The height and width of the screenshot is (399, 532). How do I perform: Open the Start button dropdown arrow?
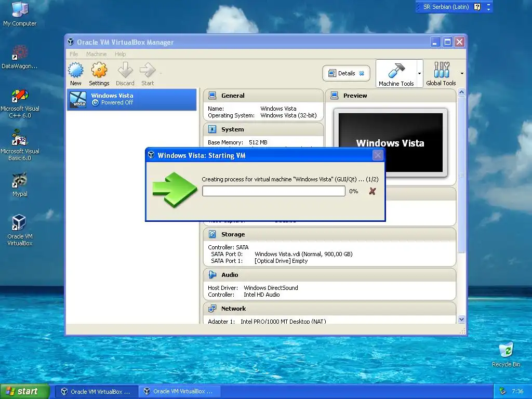161,73
